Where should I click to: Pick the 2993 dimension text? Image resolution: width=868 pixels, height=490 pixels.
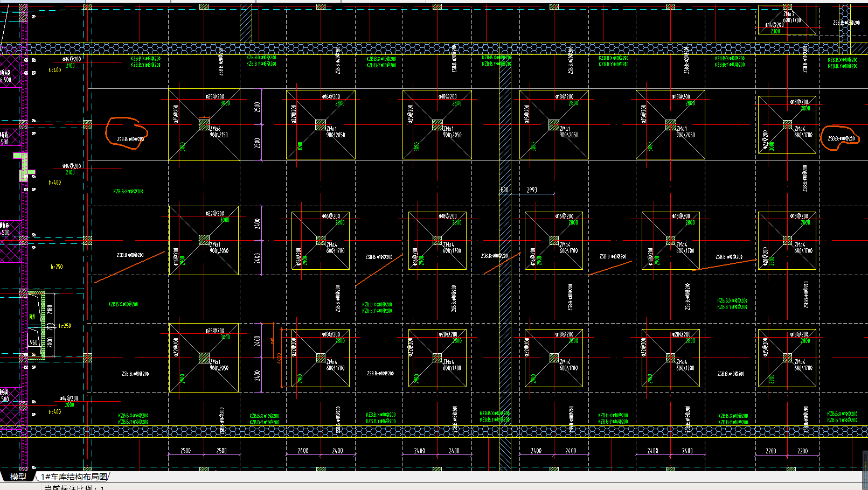click(532, 190)
